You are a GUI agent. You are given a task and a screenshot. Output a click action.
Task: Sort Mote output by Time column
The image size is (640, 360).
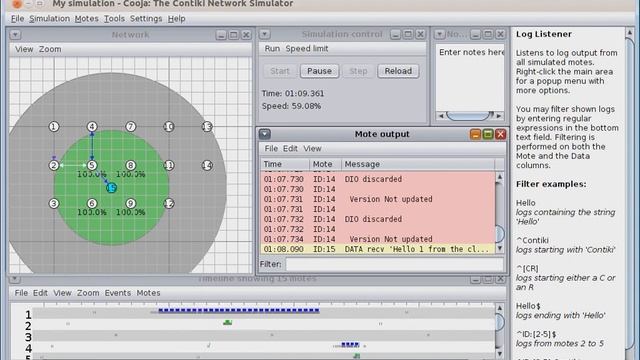pyautogui.click(x=284, y=164)
